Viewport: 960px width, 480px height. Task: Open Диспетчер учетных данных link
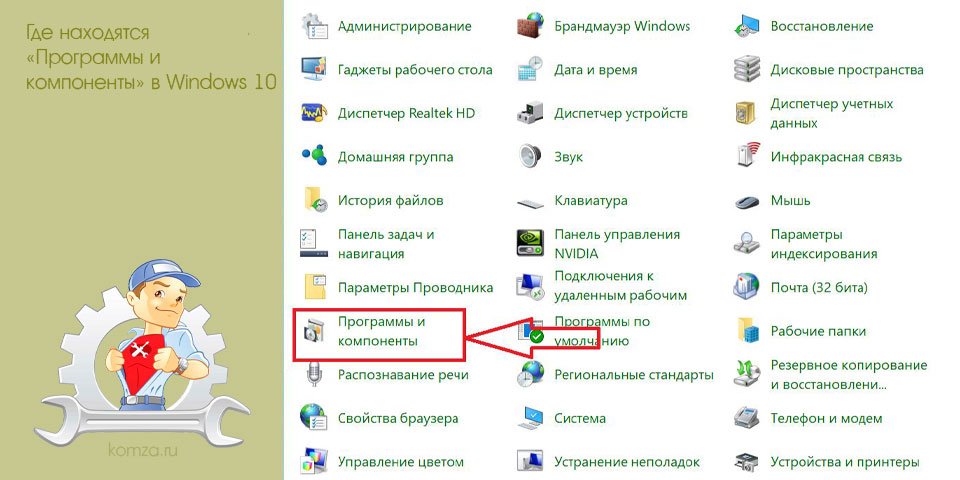(831, 113)
